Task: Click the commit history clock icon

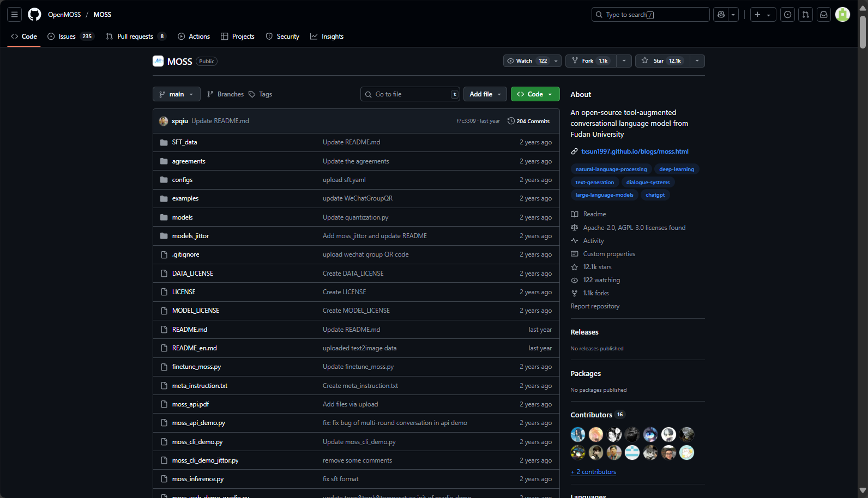Action: [x=511, y=121]
